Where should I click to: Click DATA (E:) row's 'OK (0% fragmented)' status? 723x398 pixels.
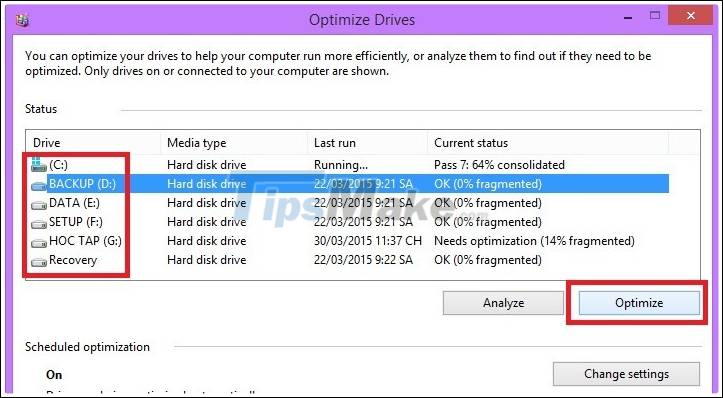click(x=488, y=203)
